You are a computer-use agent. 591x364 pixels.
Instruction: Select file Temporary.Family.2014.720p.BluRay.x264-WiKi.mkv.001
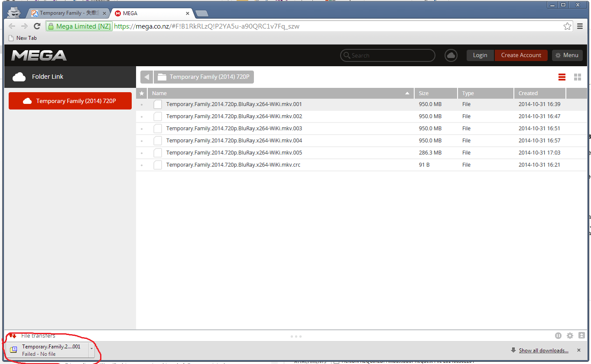234,104
